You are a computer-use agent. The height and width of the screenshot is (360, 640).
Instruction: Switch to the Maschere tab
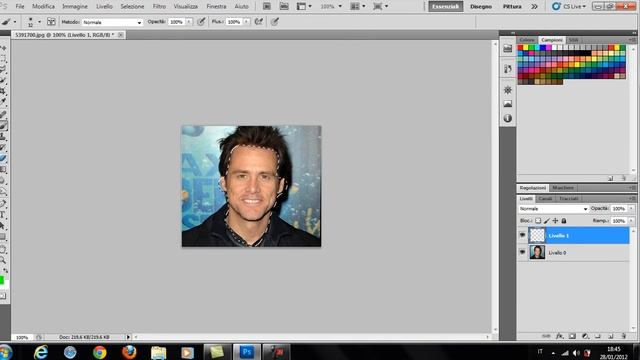(x=563, y=188)
